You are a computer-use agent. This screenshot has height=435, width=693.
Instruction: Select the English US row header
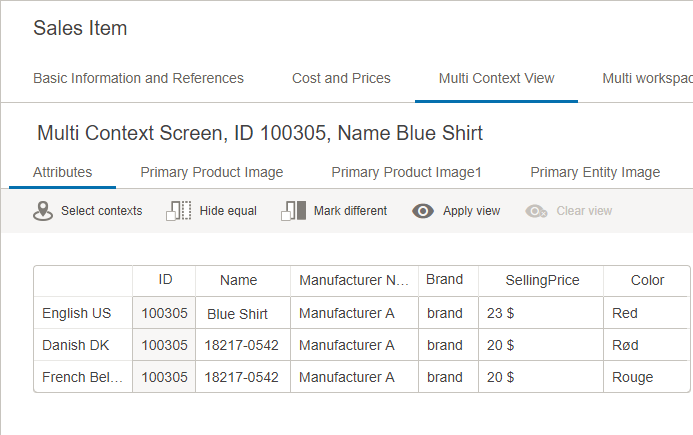pos(83,313)
